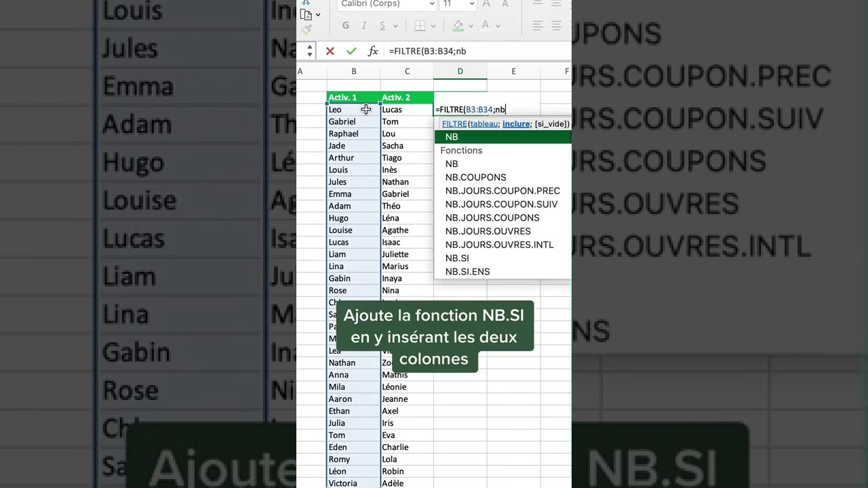Cancel formula entry with red X
This screenshot has height=488, width=868.
330,51
